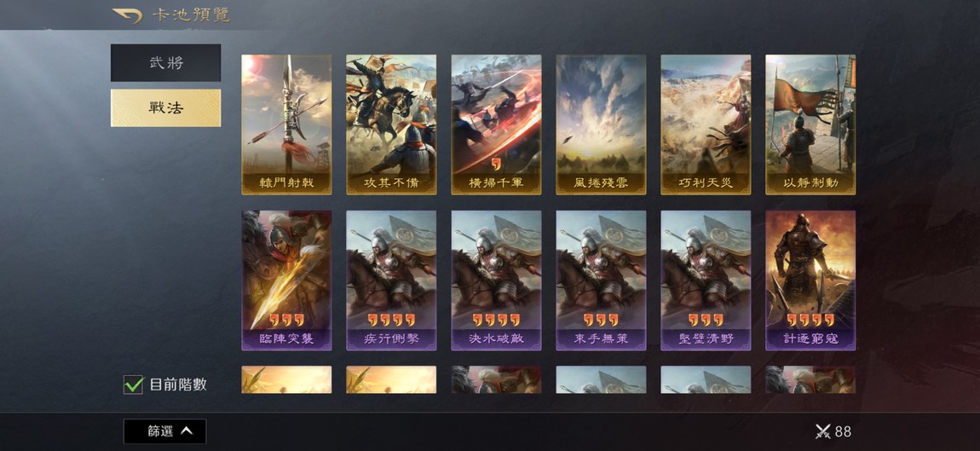View the 疾行側擊 tactic card
The image size is (980, 451).
coord(391,280)
